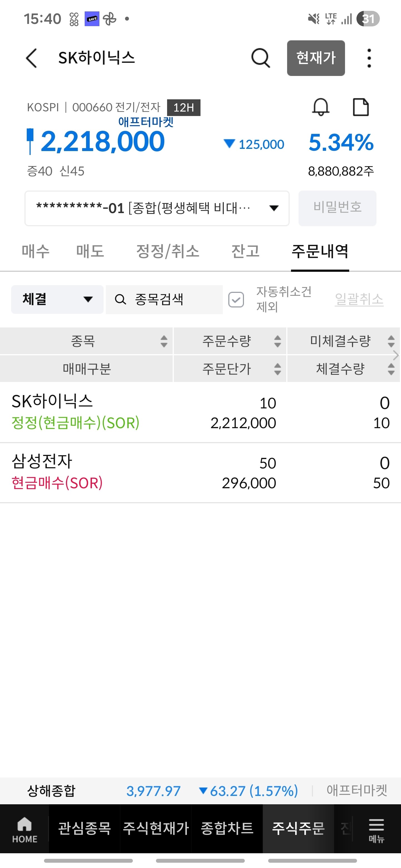Tap the back arrow icon
The image size is (401, 868).
[x=31, y=58]
